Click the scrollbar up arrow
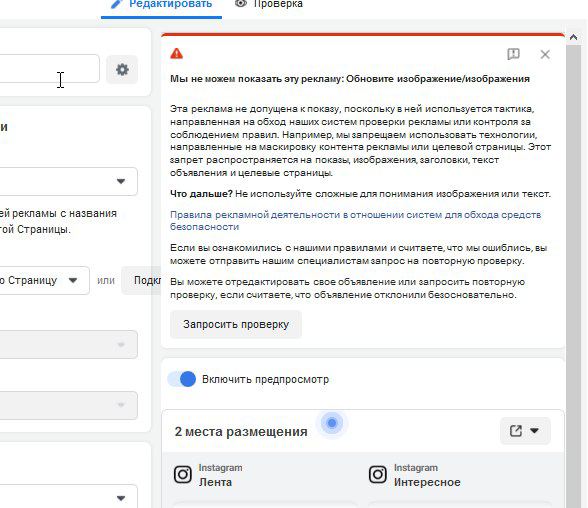 pyautogui.click(x=573, y=37)
